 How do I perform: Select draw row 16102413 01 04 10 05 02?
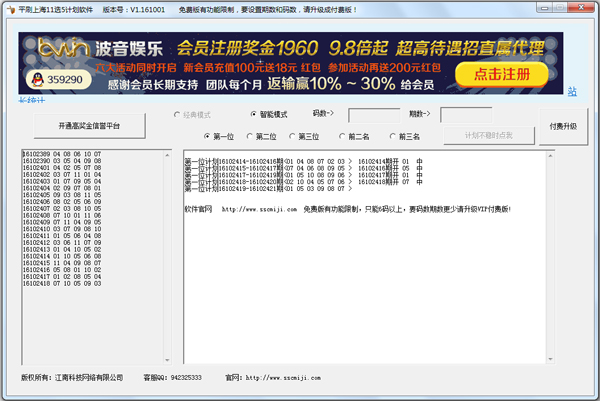(x=62, y=249)
